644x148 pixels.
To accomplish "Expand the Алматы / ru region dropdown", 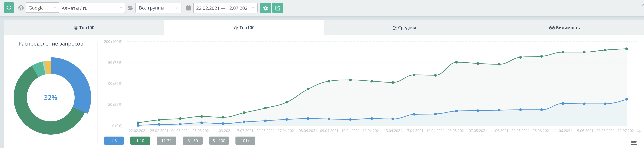I will (x=92, y=8).
